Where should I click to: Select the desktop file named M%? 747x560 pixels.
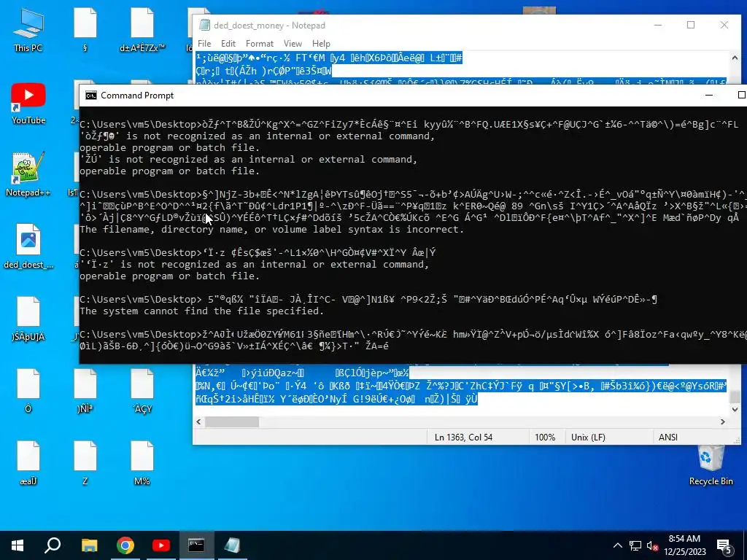tap(142, 463)
